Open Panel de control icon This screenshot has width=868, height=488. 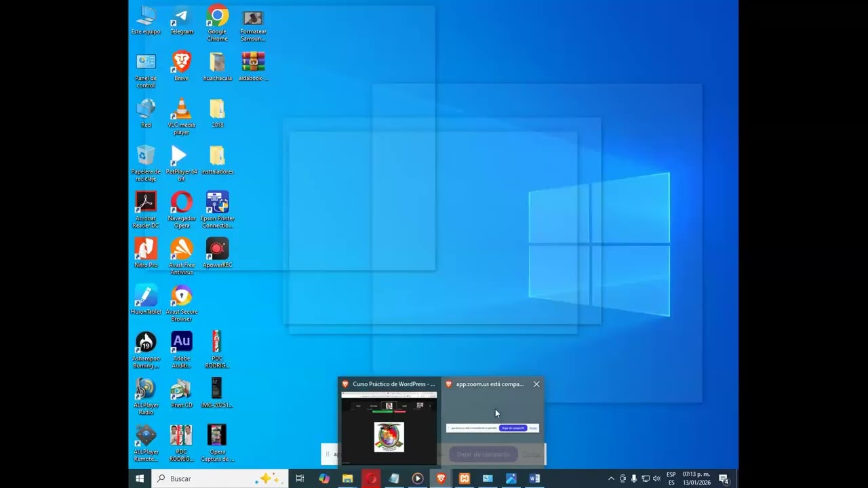pos(146,70)
